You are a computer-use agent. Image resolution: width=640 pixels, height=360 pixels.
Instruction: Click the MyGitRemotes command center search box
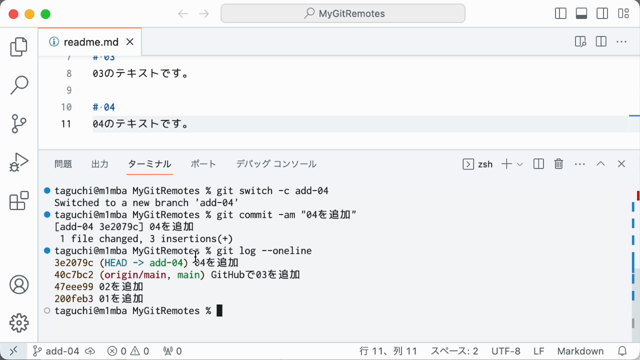[343, 13]
